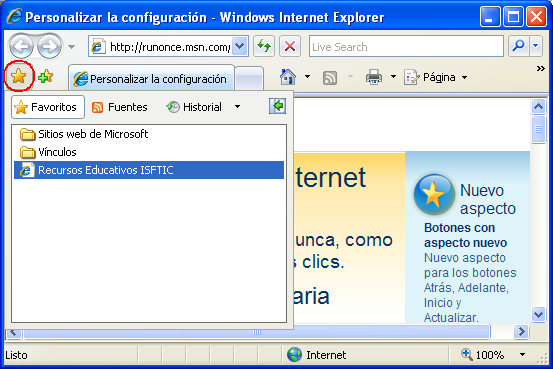Pin the Favorites Center with green arrow

(278, 106)
